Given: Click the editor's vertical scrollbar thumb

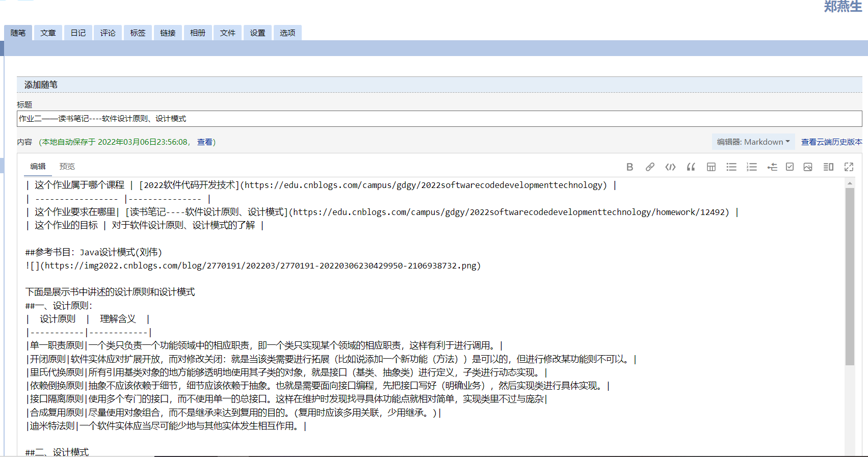Looking at the screenshot, I should point(850,277).
